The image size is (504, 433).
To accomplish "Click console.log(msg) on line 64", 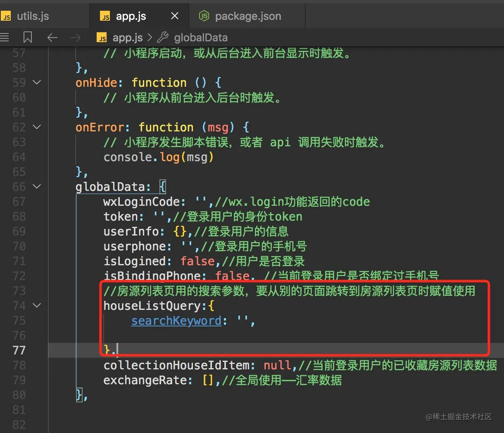I will pos(159,157).
